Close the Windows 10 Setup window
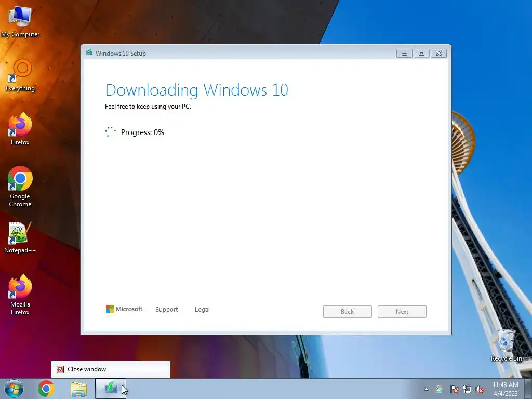 point(438,54)
